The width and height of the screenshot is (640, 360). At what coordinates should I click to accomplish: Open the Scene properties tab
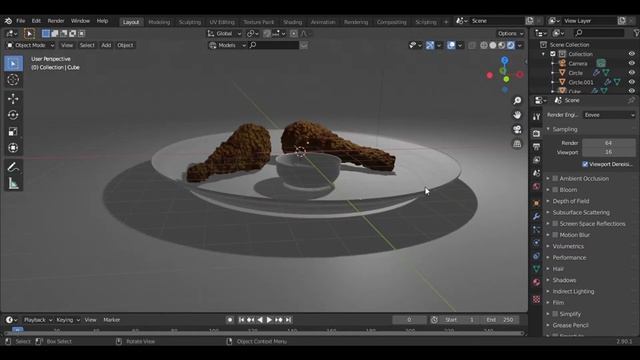click(x=536, y=173)
